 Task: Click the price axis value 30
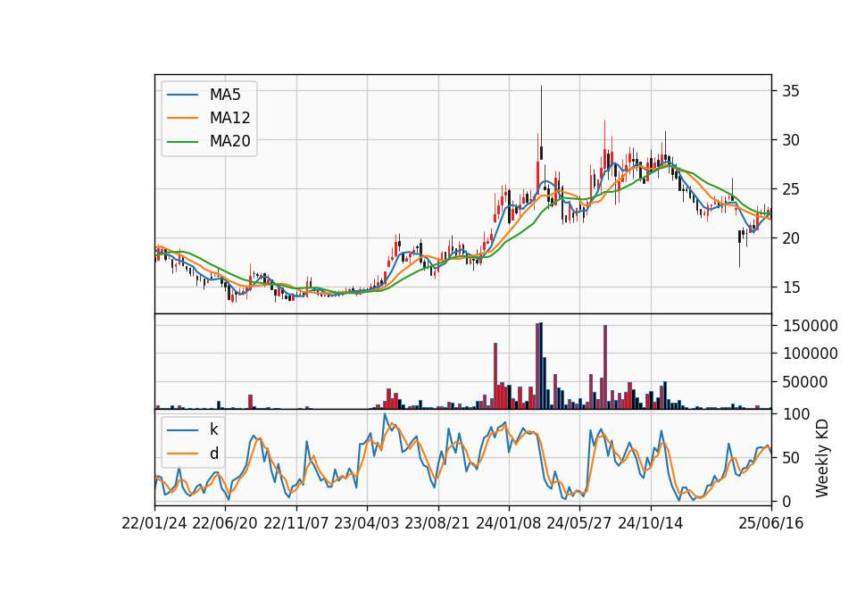[790, 140]
